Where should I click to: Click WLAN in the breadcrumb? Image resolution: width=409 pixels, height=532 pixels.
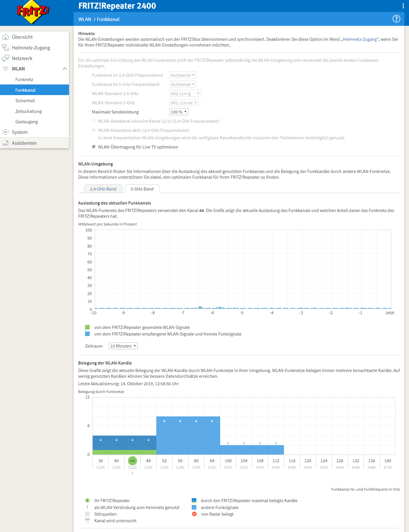coord(85,19)
